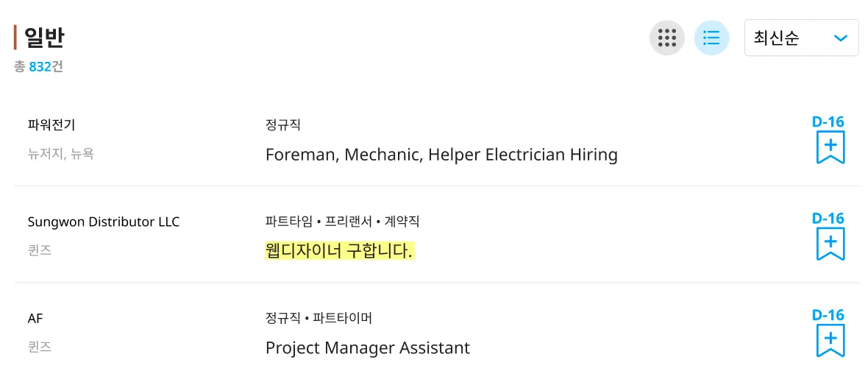Bookmark the Project Manager Assistant job
Image resolution: width=868 pixels, height=374 pixels.
pos(830,339)
